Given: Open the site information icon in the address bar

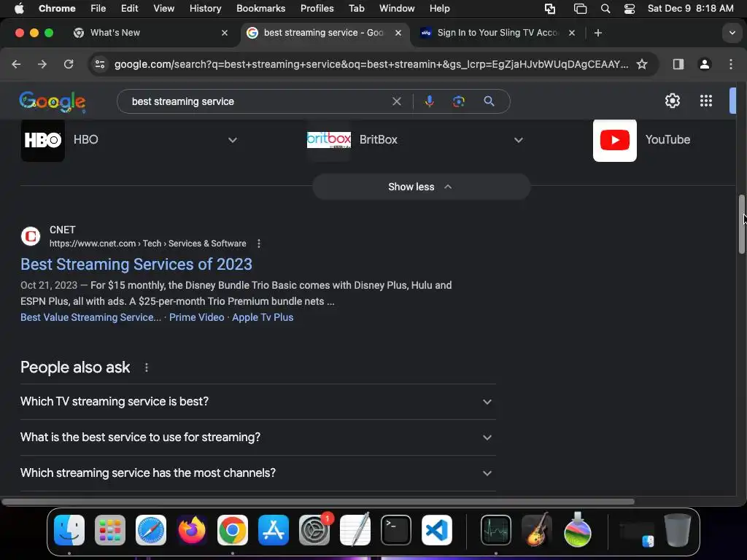Looking at the screenshot, I should pos(99,64).
